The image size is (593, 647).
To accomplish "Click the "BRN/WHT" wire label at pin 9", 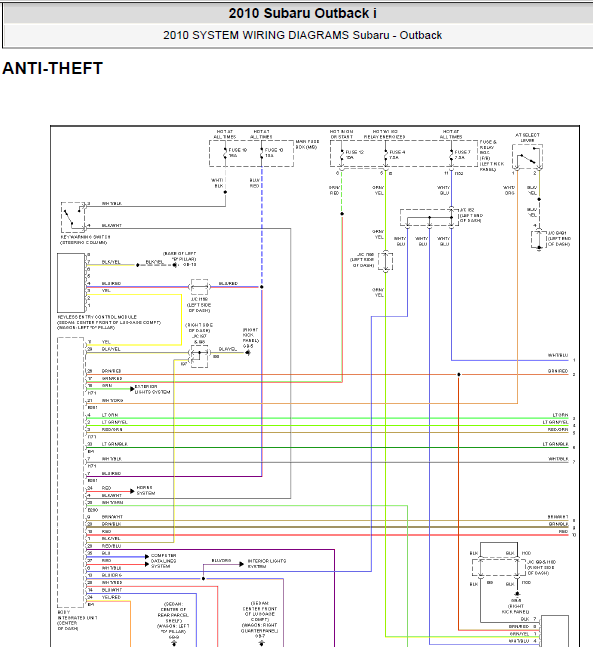I will (112, 517).
